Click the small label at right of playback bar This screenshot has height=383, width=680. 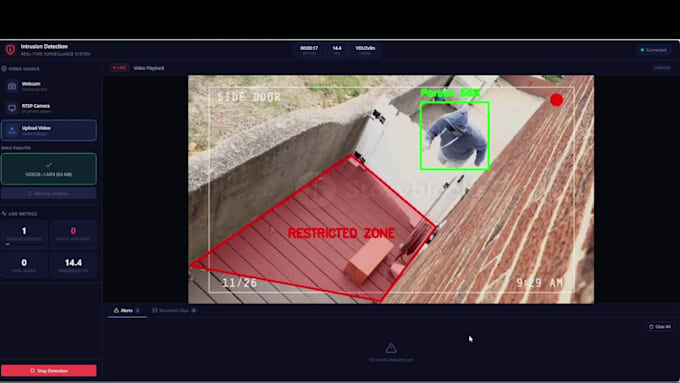662,68
